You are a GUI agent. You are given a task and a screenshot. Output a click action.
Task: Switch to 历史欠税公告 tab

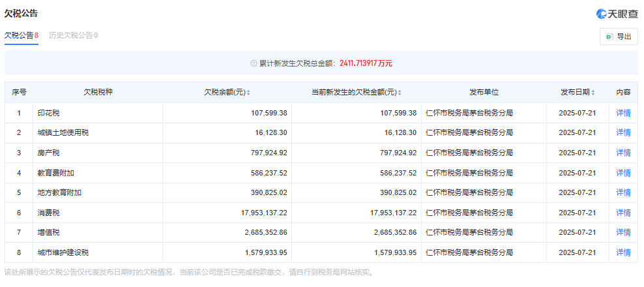(73, 35)
